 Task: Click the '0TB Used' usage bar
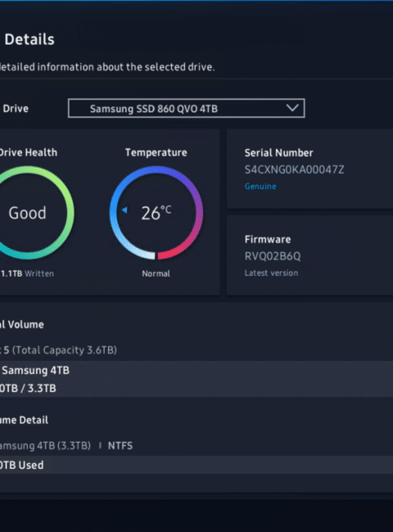pyautogui.click(x=196, y=465)
